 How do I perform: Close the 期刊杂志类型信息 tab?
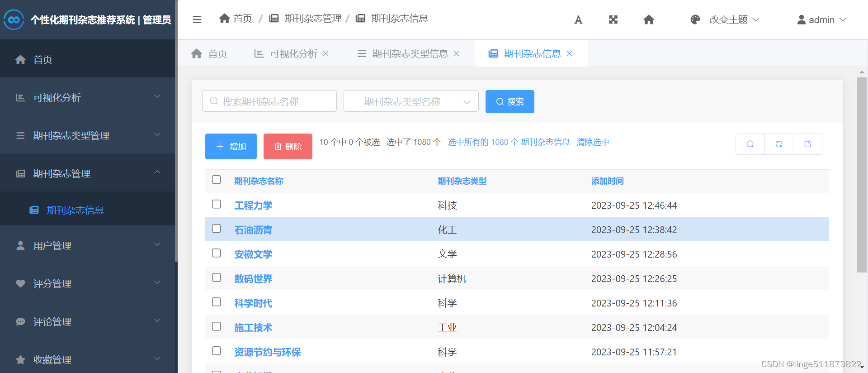(457, 53)
